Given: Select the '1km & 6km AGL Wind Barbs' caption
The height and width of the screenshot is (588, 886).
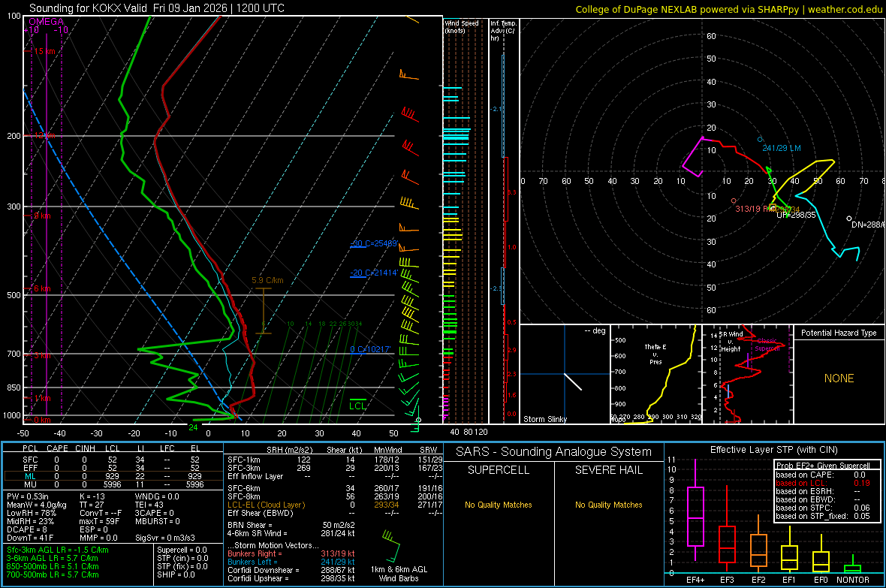Looking at the screenshot, I should click(x=399, y=574).
